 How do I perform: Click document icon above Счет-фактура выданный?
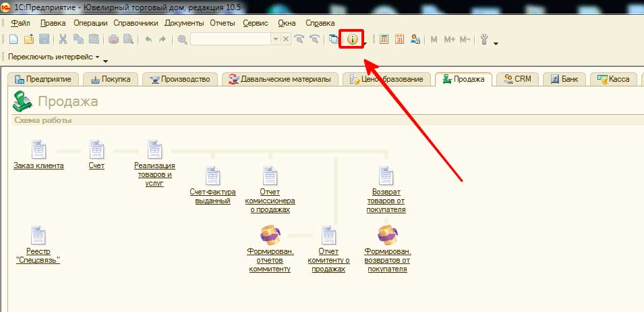tap(212, 176)
